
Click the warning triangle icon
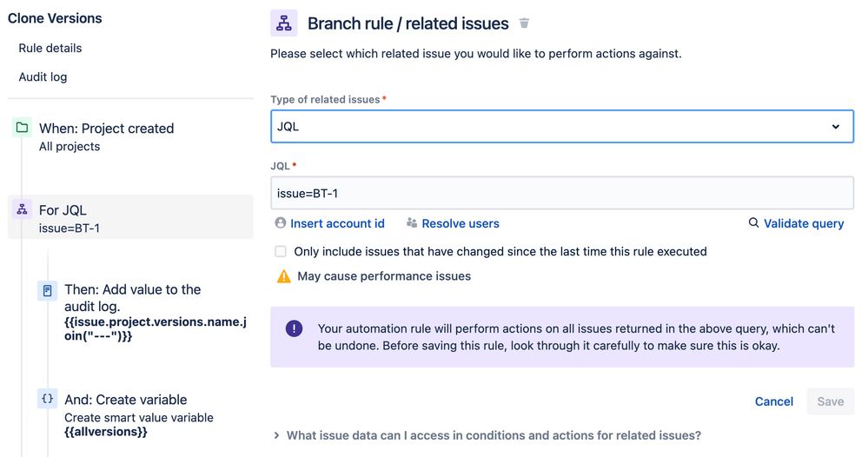tap(283, 276)
